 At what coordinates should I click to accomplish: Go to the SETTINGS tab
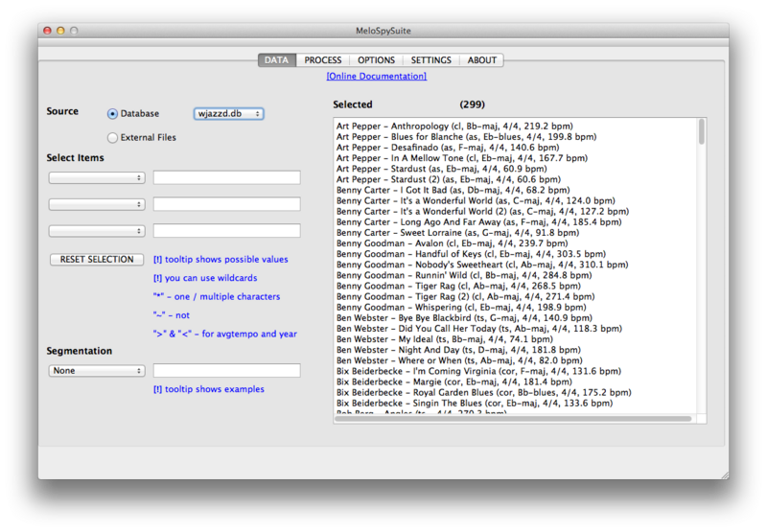[x=430, y=60]
